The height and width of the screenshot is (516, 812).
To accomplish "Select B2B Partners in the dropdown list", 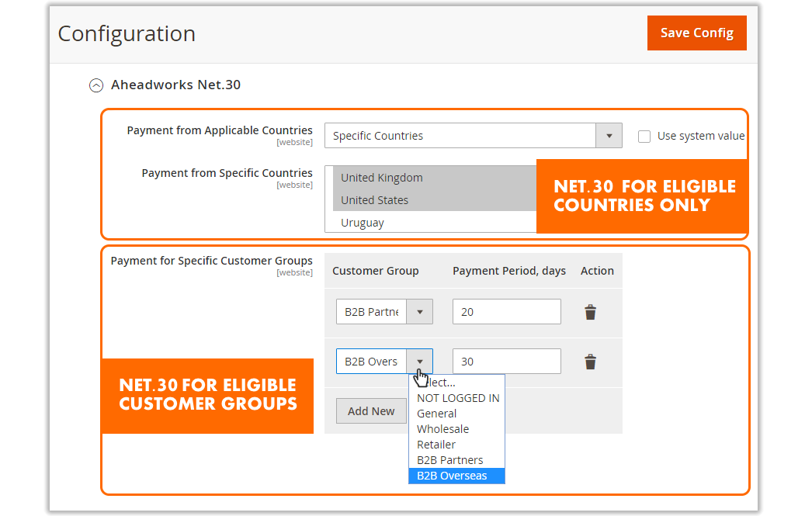I will (x=456, y=460).
